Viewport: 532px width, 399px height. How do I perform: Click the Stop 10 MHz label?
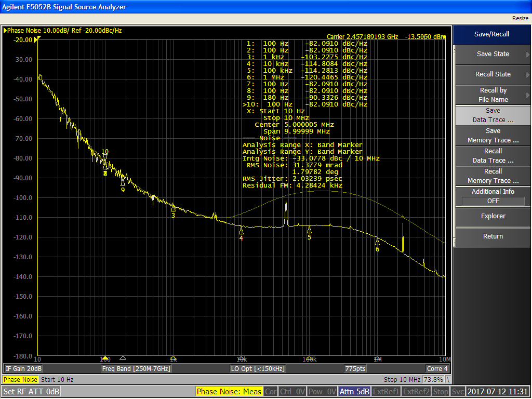point(402,380)
